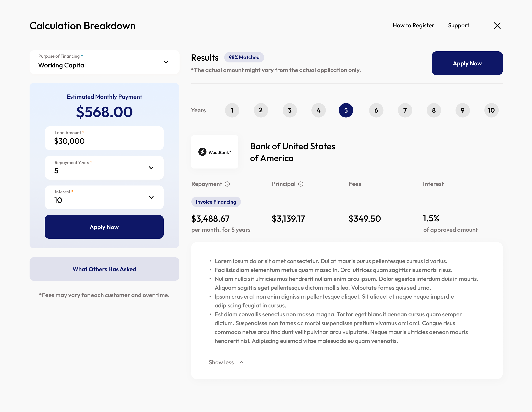Choose 7 years in Years selector

(405, 110)
